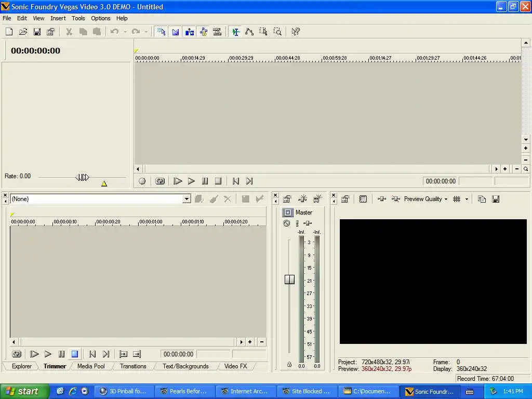Viewport: 532px width, 399px height.
Task: Toggle loop playback on main timeline
Action: 160,181
